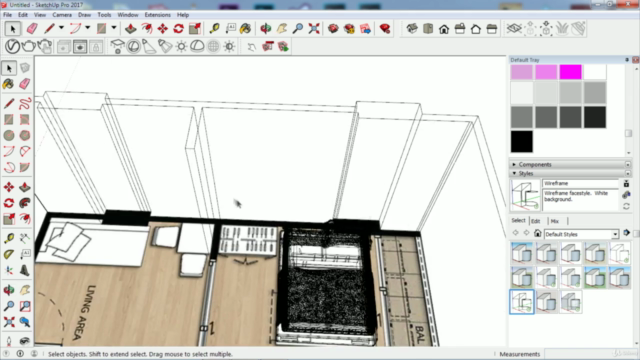Select the Tape Measure tool in top toolbar
Viewport: 640px width, 360px height.
point(214,29)
